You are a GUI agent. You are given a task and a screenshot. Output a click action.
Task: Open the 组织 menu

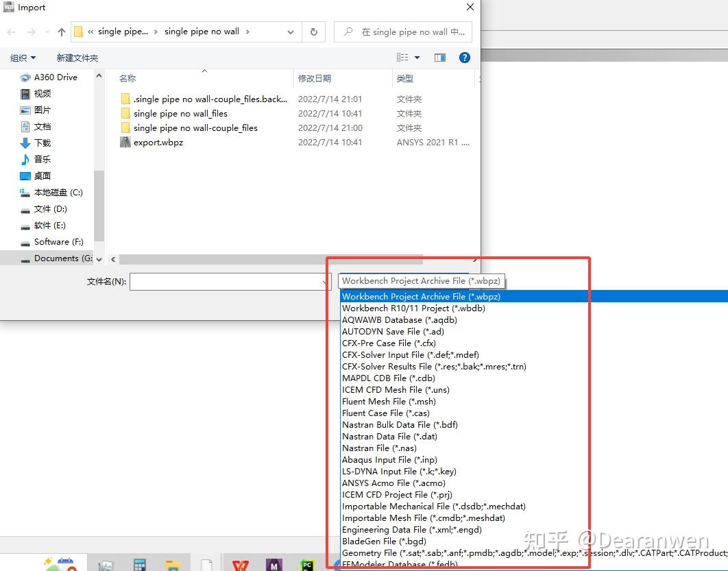[23, 58]
